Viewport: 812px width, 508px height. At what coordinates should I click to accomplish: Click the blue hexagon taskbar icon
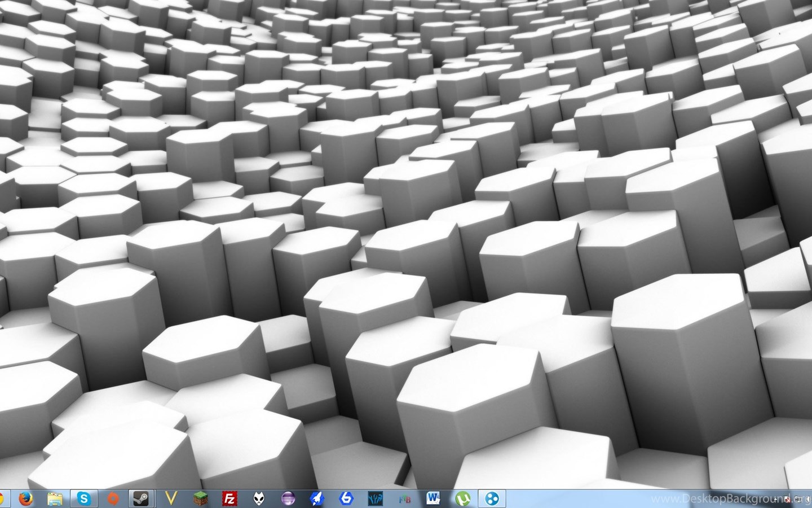346,499
